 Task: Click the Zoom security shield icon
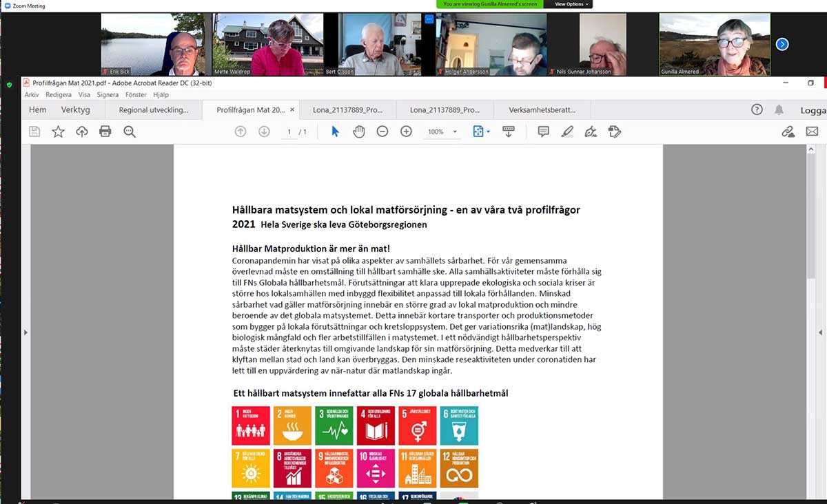[x=10, y=85]
